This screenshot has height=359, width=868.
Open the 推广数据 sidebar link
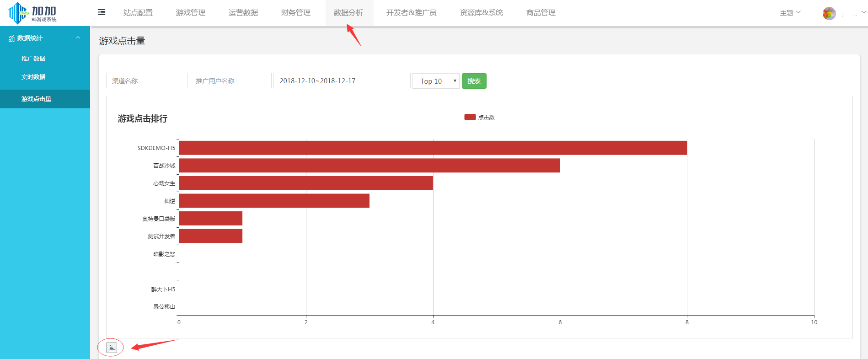tap(33, 59)
